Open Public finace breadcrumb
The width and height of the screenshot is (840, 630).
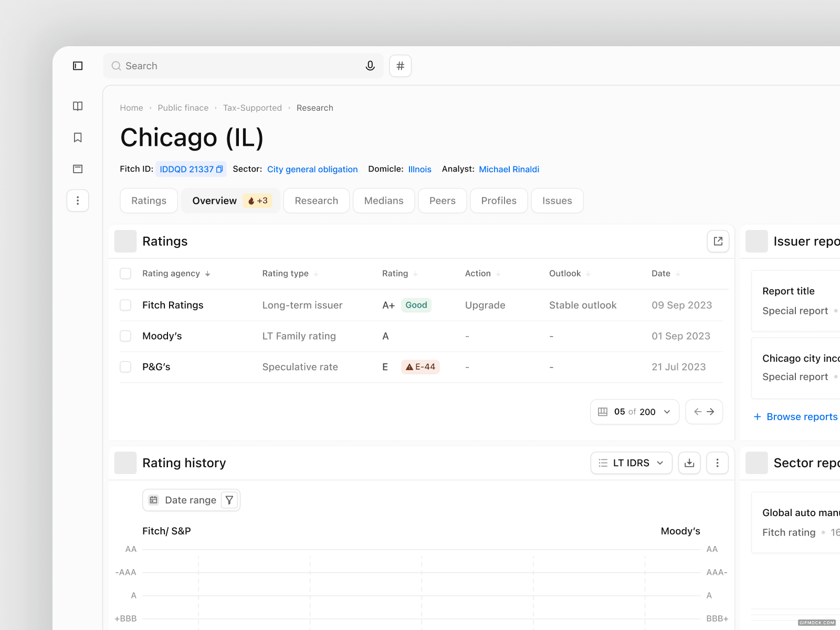183,108
